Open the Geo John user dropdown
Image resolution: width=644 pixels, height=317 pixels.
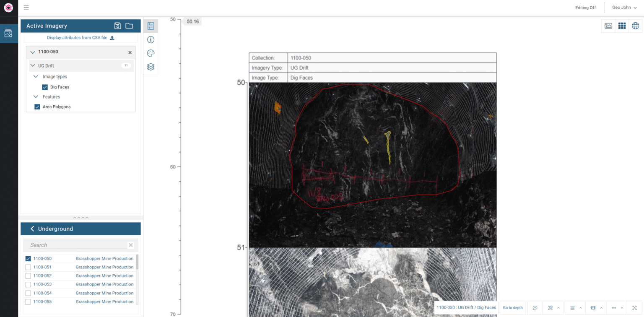[624, 8]
